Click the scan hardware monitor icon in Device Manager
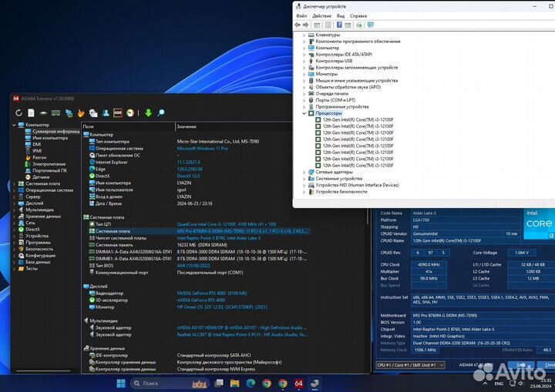The height and width of the screenshot is (392, 555). tap(371, 25)
